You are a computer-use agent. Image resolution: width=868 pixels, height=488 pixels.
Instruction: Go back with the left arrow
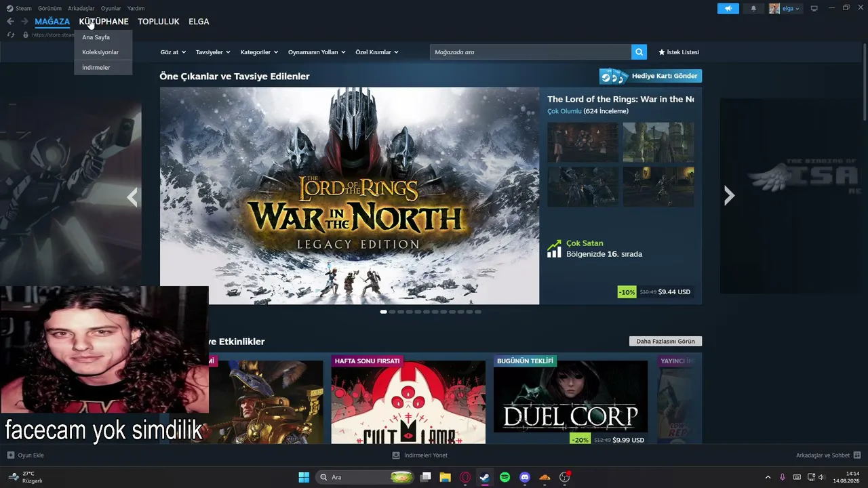click(x=10, y=22)
